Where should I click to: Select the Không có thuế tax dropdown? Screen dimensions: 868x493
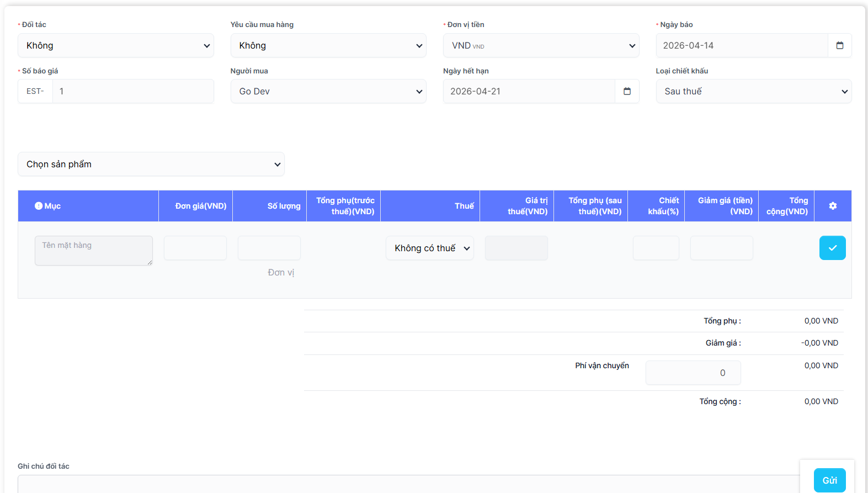[430, 248]
